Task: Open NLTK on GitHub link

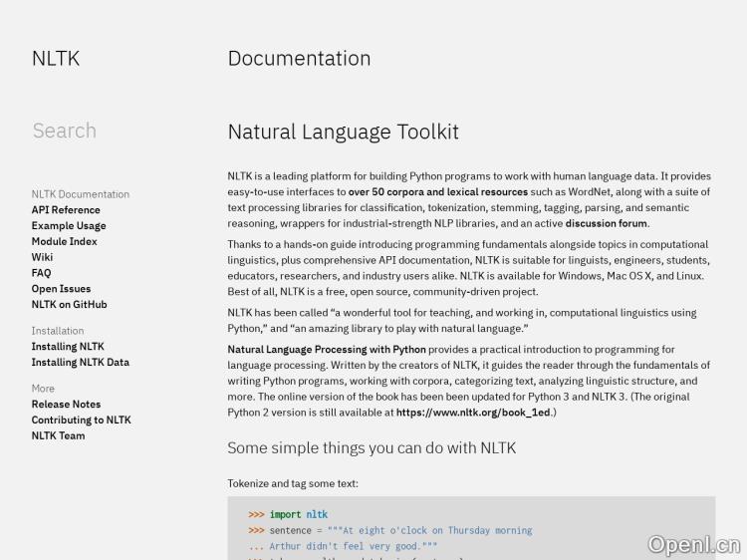Action: coord(69,304)
